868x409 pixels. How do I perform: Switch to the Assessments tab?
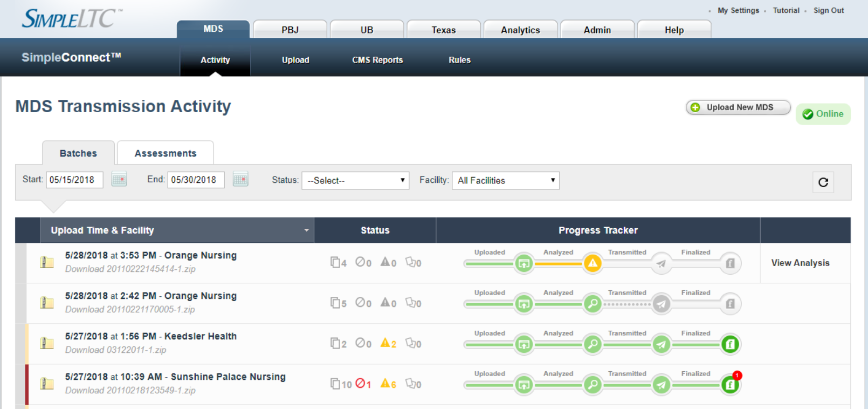[166, 153]
